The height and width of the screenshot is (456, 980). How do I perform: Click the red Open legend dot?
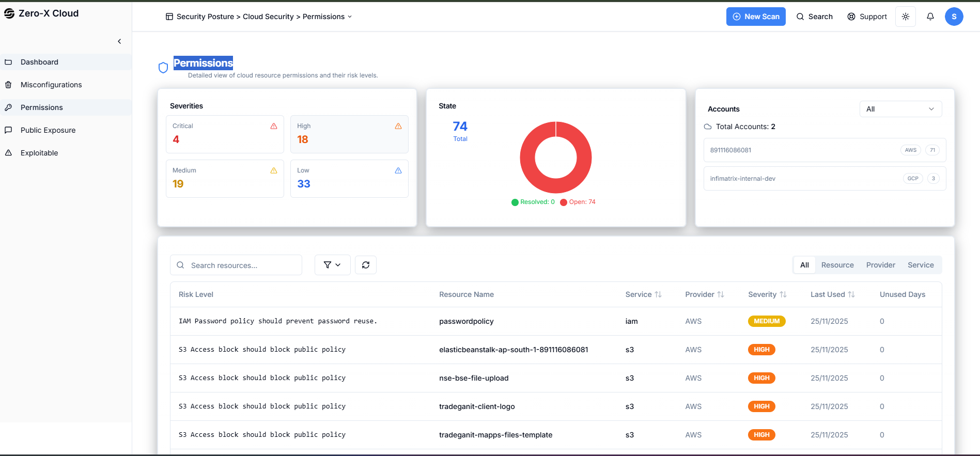pyautogui.click(x=564, y=202)
